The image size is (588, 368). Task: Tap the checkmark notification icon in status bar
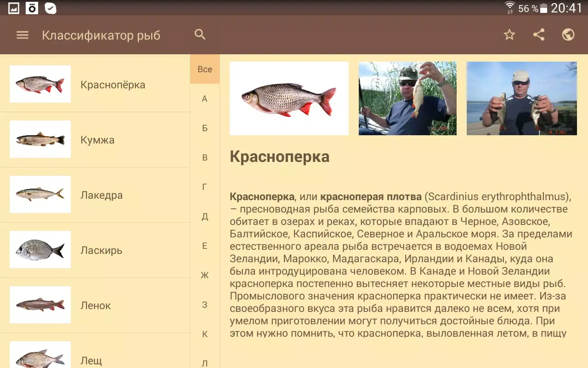pos(51,8)
